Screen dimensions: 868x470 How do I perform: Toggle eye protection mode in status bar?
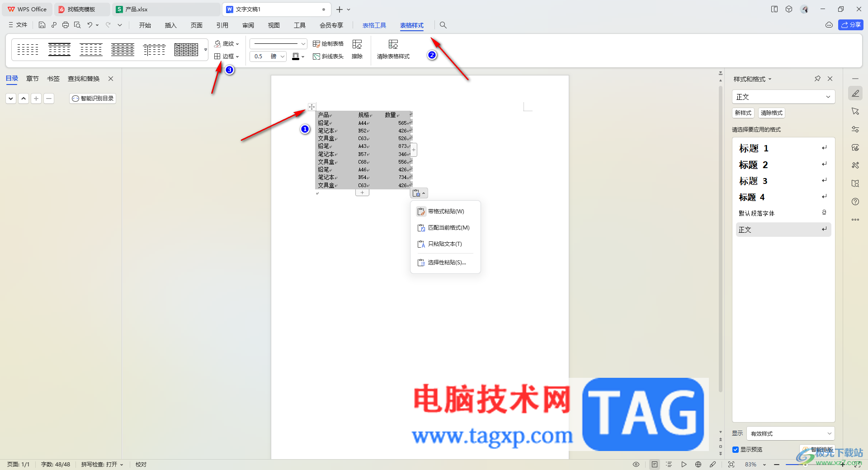pyautogui.click(x=636, y=464)
